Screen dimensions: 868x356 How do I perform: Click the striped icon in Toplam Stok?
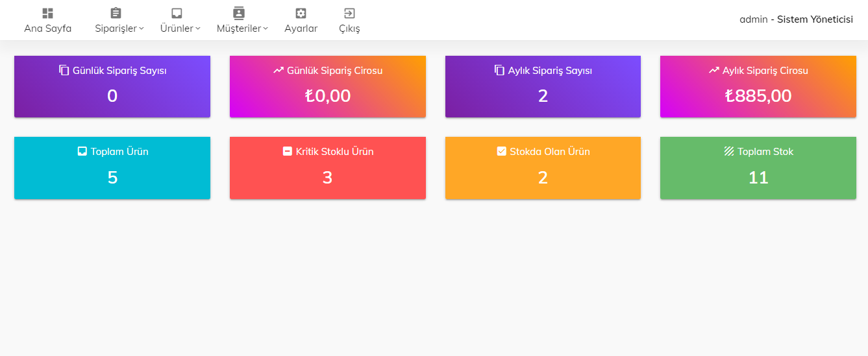(x=729, y=152)
